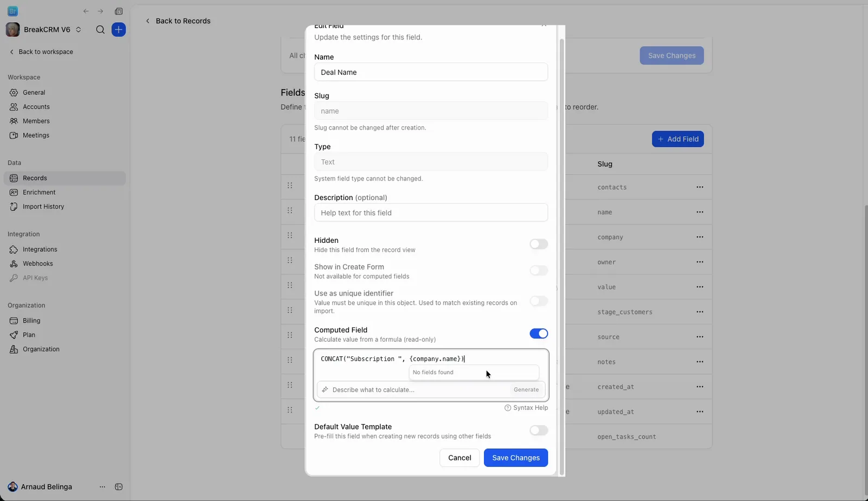The image size is (868, 501).
Task: Click the sidebar layout icon beside navigation arrows
Action: click(119, 11)
